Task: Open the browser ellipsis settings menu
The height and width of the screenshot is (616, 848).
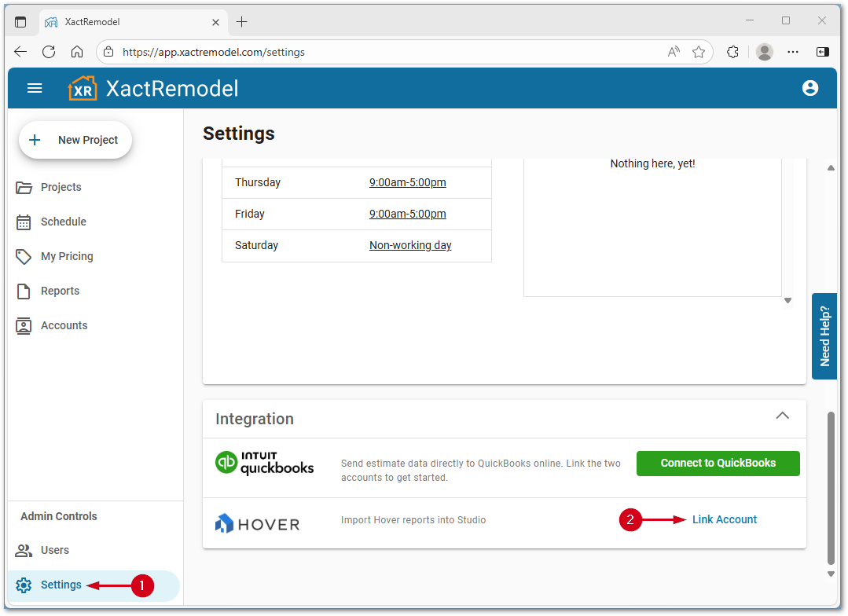Action: coord(793,52)
